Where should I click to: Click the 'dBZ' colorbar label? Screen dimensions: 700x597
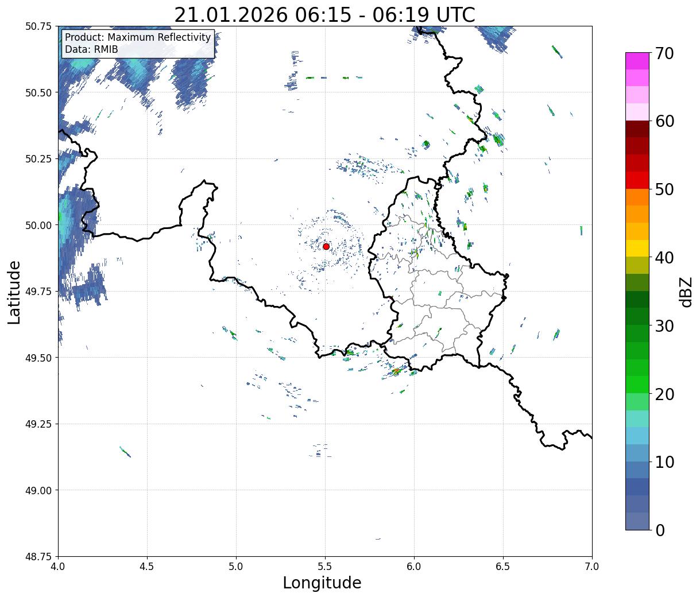point(686,291)
